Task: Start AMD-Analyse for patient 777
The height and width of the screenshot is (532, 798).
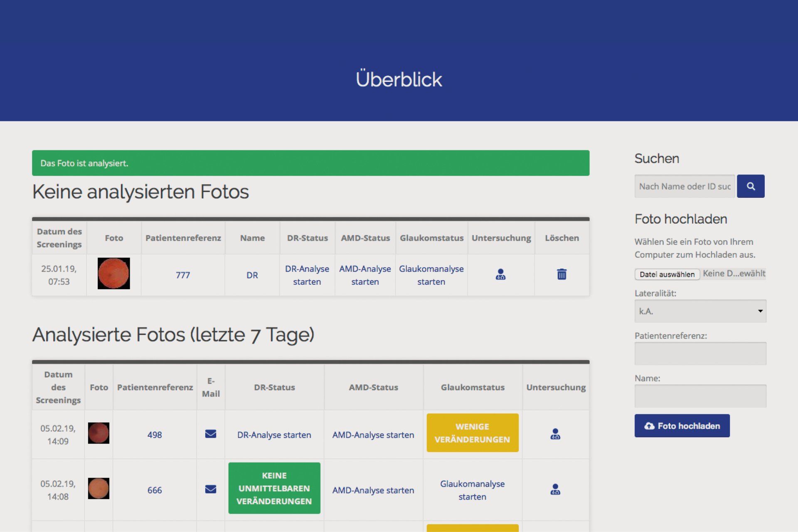Action: 365,275
